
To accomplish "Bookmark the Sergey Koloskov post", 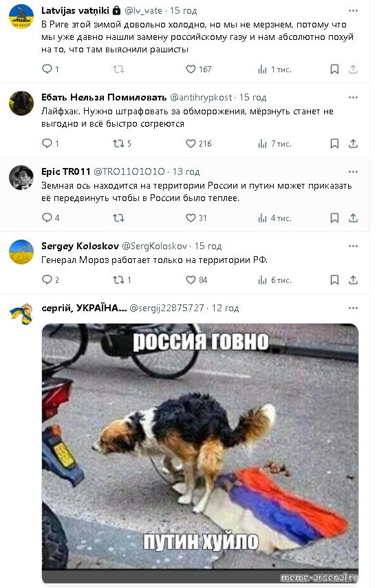I will (334, 280).
